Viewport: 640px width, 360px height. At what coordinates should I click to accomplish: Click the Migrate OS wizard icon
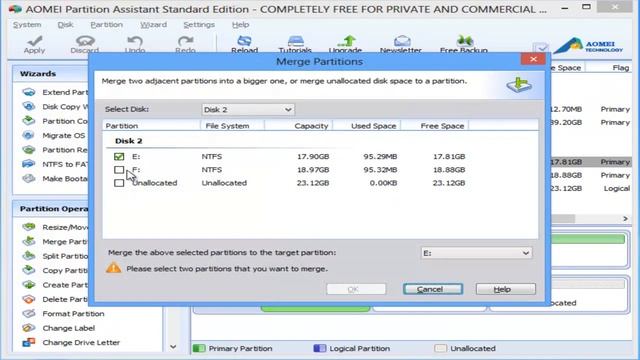(x=29, y=135)
